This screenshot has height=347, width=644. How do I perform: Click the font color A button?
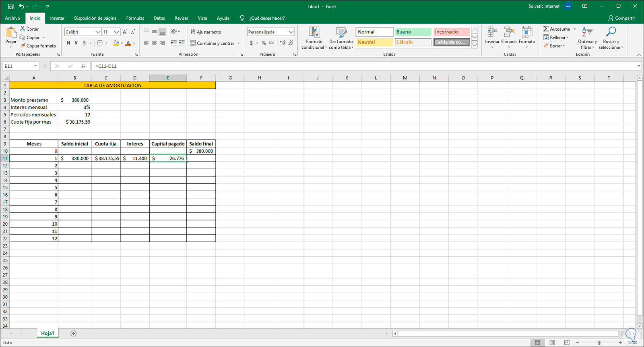(x=128, y=43)
